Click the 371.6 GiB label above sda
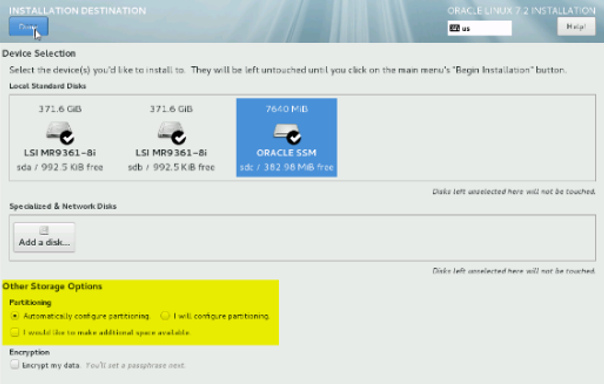The height and width of the screenshot is (384, 604). click(60, 109)
